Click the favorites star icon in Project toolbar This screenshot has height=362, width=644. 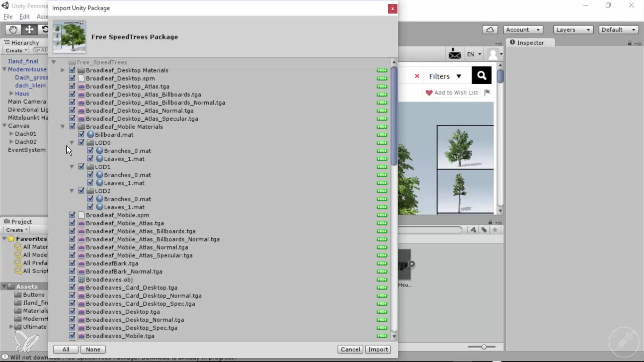tap(495, 230)
